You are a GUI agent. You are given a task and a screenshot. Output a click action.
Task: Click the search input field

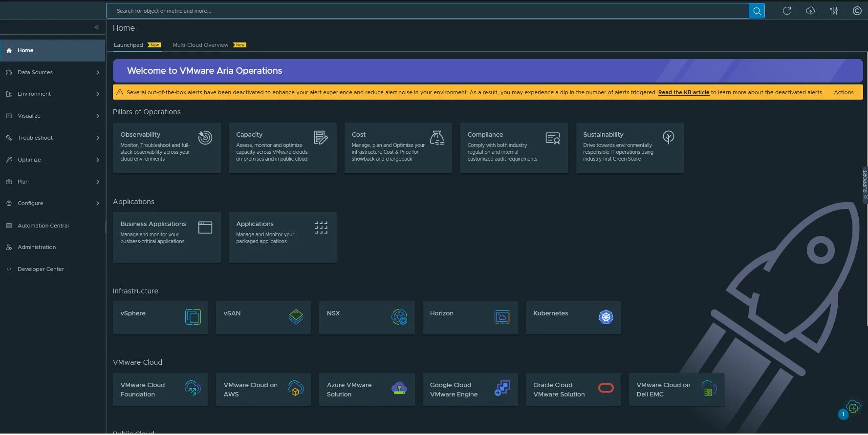(428, 11)
